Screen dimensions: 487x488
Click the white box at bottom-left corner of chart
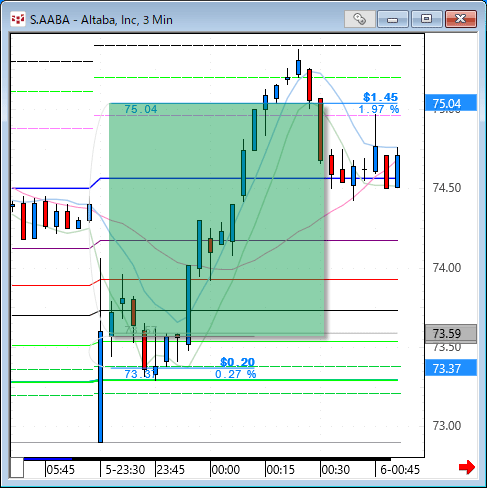(x=17, y=468)
